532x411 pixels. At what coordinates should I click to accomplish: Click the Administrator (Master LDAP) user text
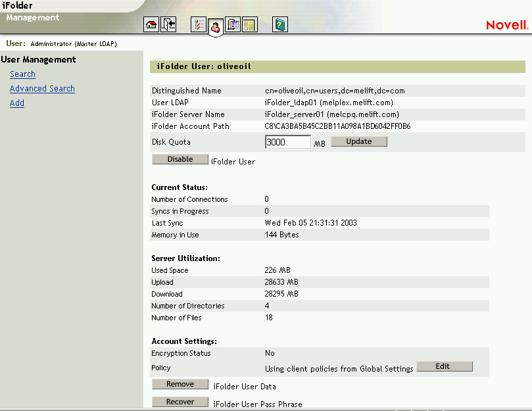click(x=74, y=44)
